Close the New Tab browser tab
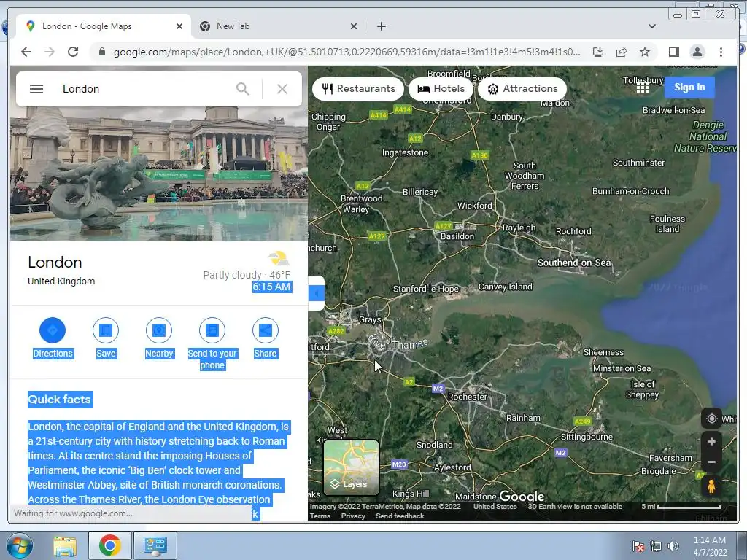Image resolution: width=747 pixels, height=560 pixels. (x=354, y=26)
